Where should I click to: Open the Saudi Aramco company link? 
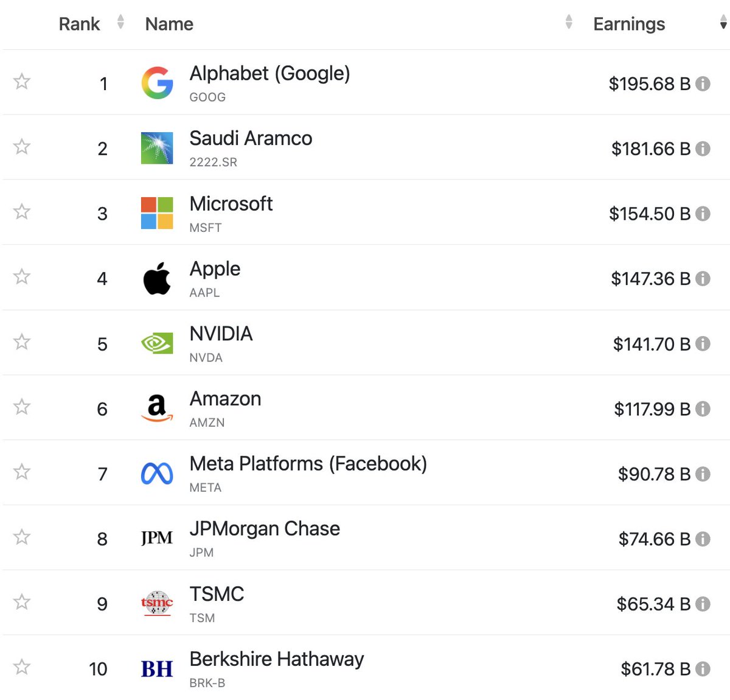coord(251,138)
